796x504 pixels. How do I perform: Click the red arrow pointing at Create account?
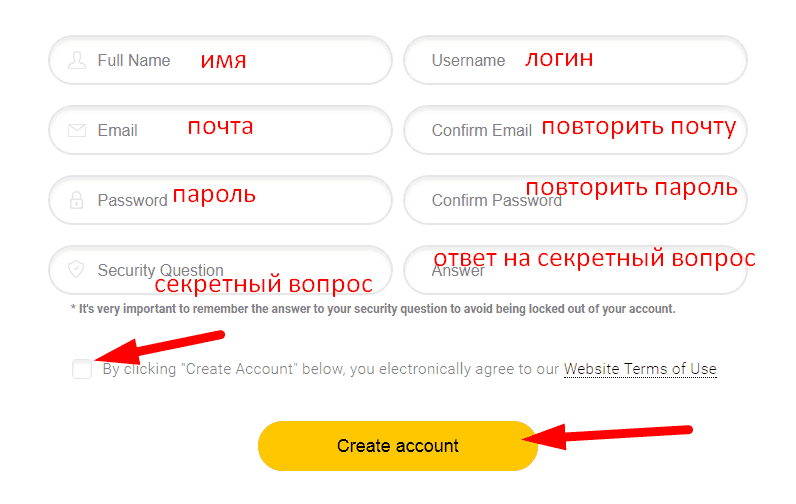pyautogui.click(x=608, y=436)
